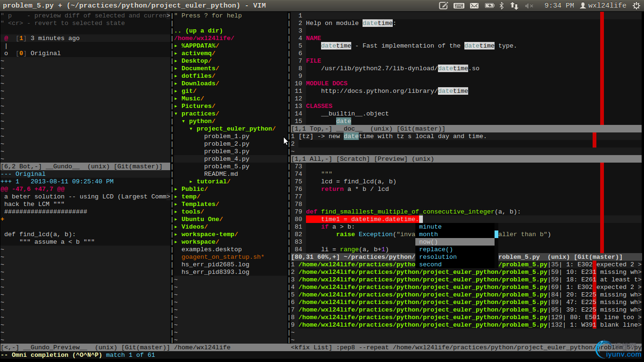Choose 'second' in the completion popup

click(455, 264)
